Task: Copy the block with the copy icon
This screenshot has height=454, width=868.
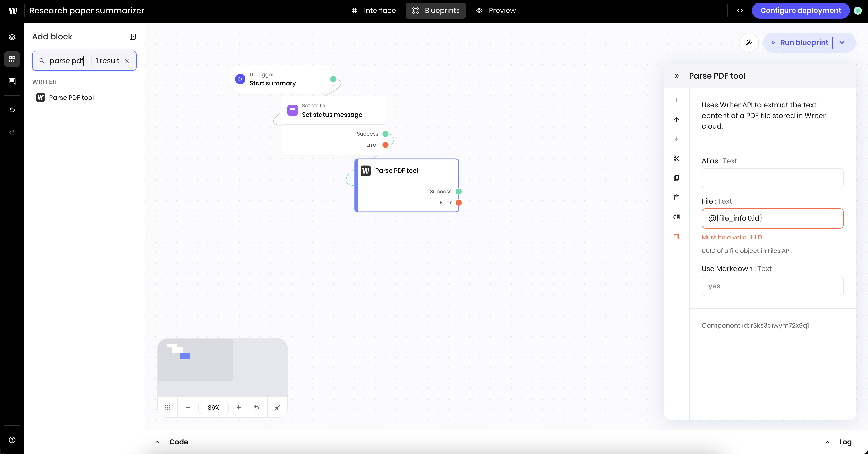Action: click(x=677, y=178)
